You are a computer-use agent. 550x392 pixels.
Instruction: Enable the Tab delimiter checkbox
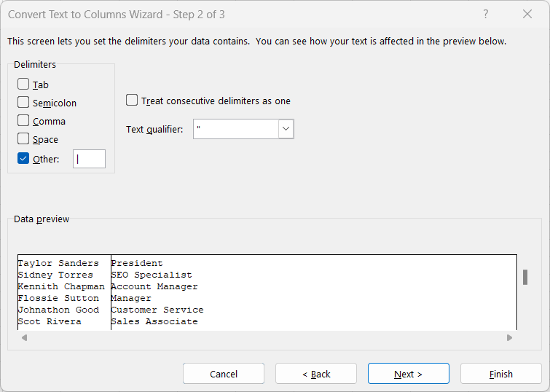24,85
